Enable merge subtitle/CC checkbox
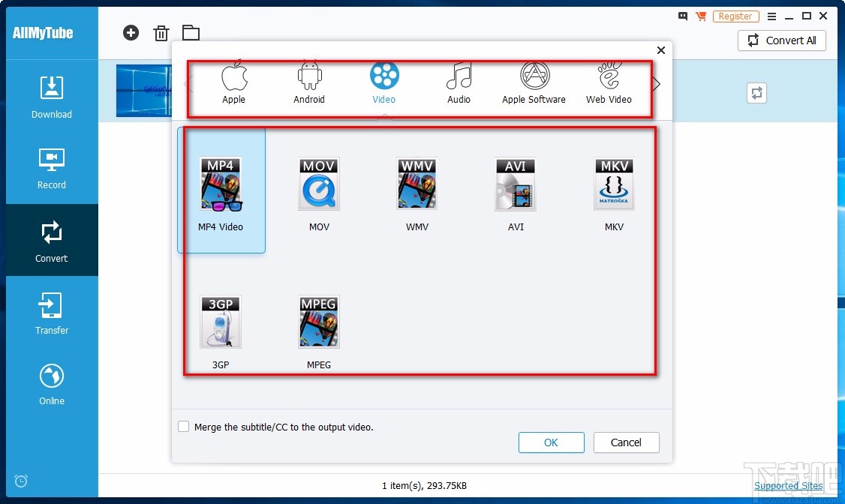Image resolution: width=845 pixels, height=504 pixels. [184, 427]
